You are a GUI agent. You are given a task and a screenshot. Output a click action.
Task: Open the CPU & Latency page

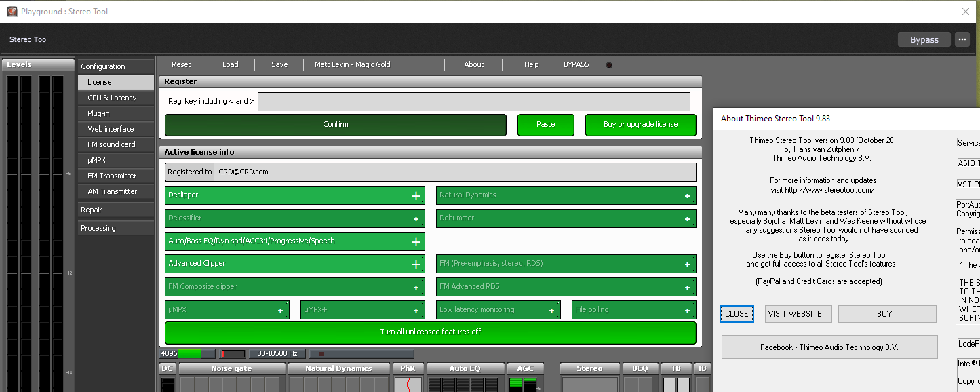coord(116,98)
